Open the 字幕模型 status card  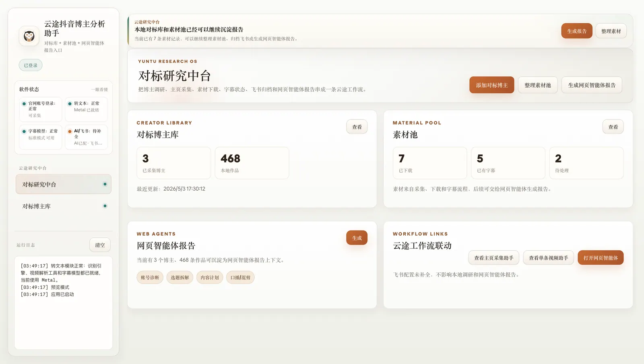tap(41, 137)
